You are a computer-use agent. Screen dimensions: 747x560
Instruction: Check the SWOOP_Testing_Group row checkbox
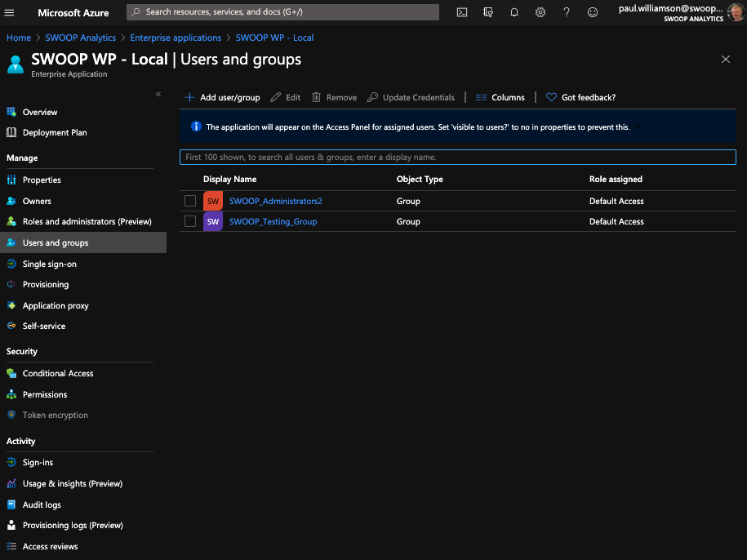[190, 221]
